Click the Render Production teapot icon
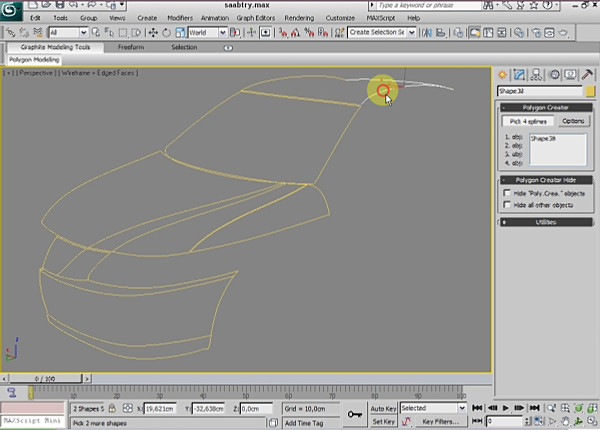The image size is (600, 430). click(x=563, y=33)
